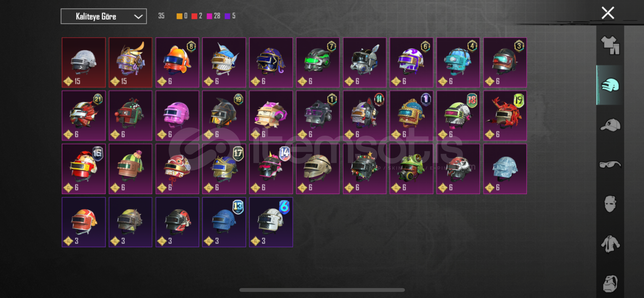This screenshot has width=644, height=298.
Task: Expand the Kaliteye Göre sort dropdown
Action: tap(104, 16)
